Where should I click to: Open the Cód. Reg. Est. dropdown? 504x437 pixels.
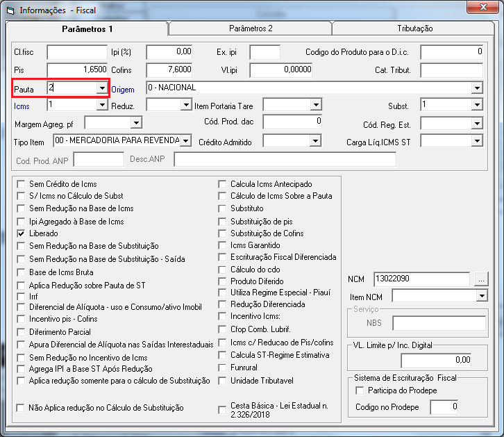(477, 124)
